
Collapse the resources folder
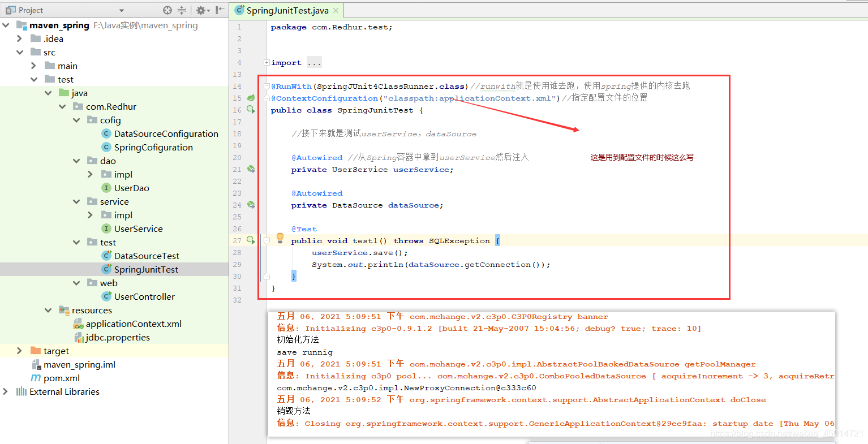click(x=48, y=310)
